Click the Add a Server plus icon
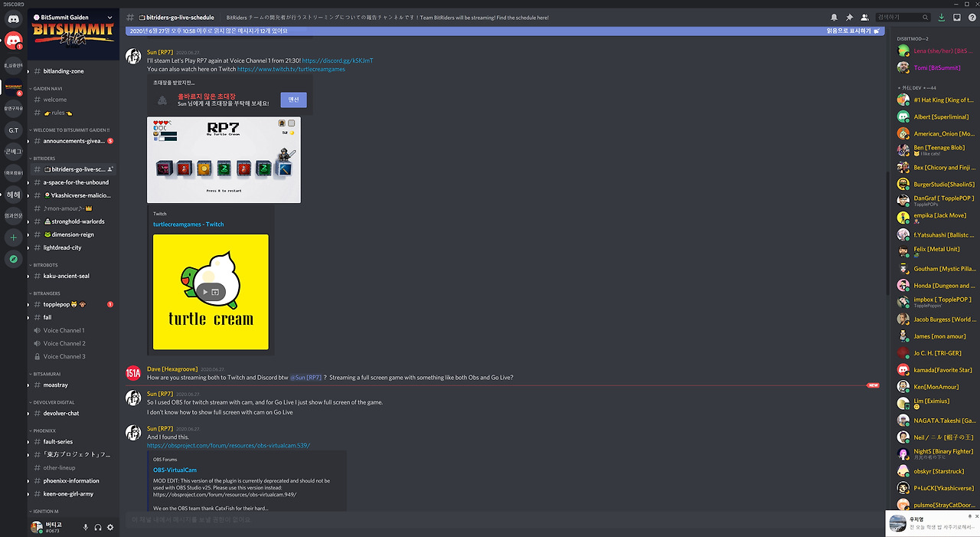This screenshot has height=537, width=980. (x=13, y=238)
